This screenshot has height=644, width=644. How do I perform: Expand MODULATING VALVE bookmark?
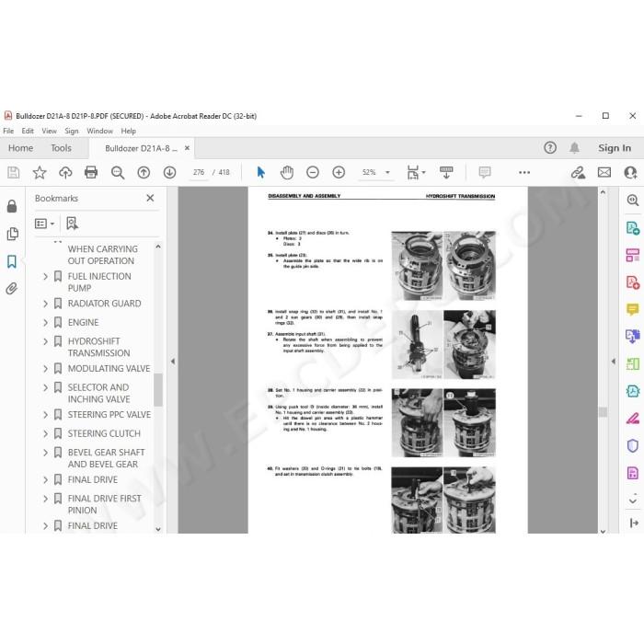pyautogui.click(x=46, y=368)
